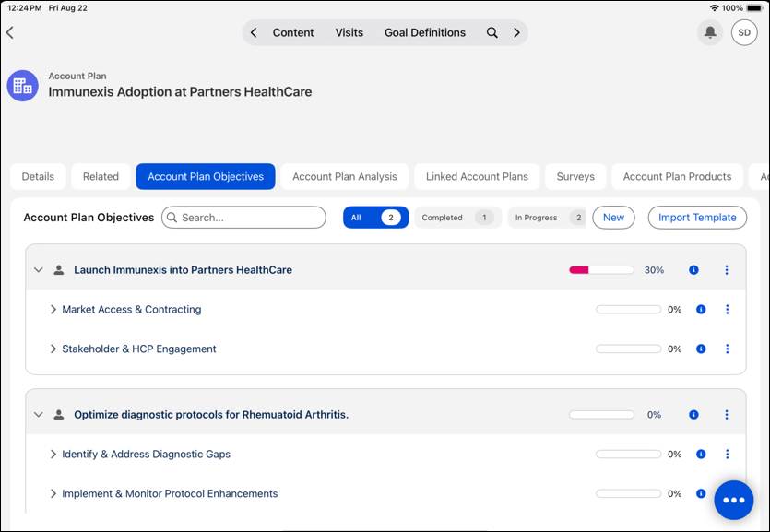Open Implement & Monitor Protocol Enhancements link
Screen dimensions: 770x532
tap(170, 493)
